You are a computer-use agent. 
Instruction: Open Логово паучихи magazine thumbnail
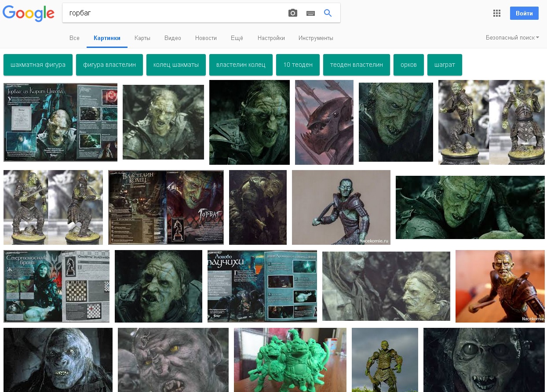[262, 286]
